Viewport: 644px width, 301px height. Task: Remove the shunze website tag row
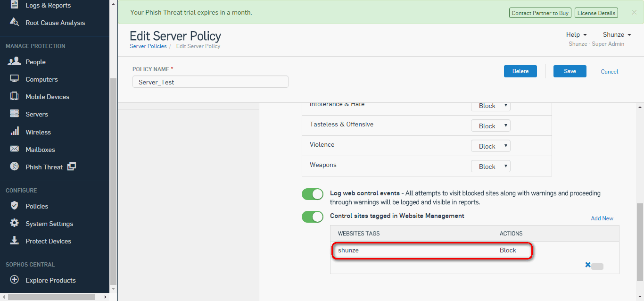click(588, 265)
